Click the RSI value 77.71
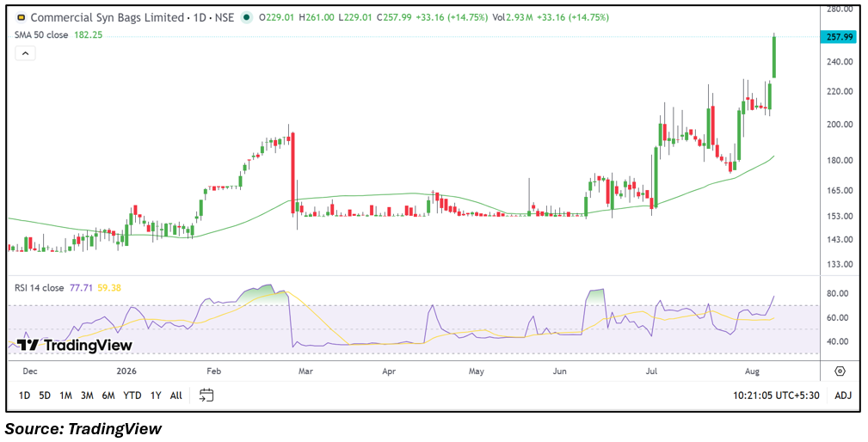 pos(81,288)
